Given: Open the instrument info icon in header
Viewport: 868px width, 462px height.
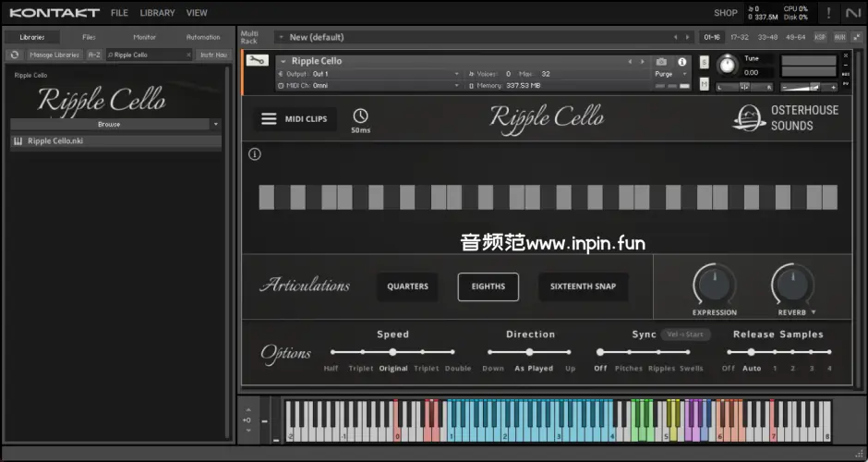Looking at the screenshot, I should point(682,62).
